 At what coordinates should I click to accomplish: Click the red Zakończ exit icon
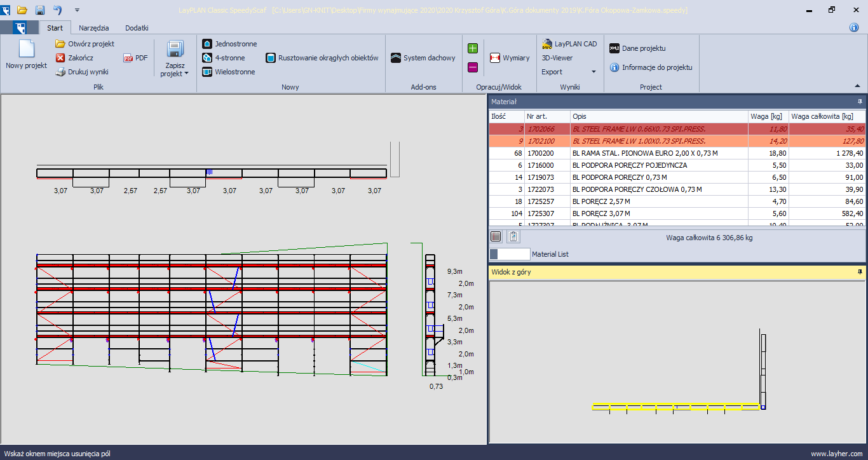pyautogui.click(x=60, y=58)
